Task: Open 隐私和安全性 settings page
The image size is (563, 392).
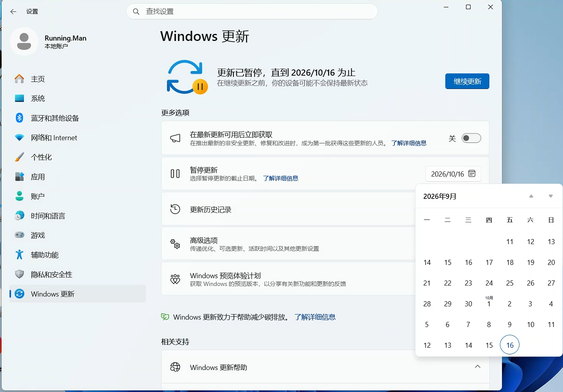Action: coord(77,275)
